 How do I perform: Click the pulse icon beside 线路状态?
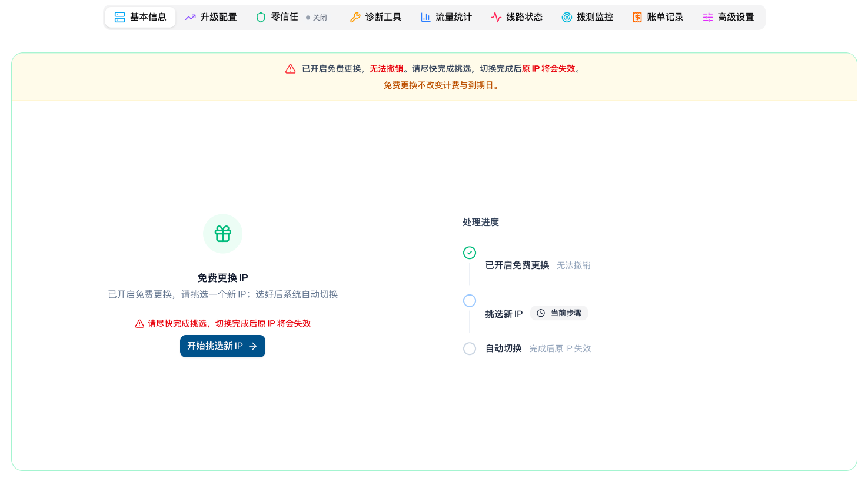[x=496, y=17]
